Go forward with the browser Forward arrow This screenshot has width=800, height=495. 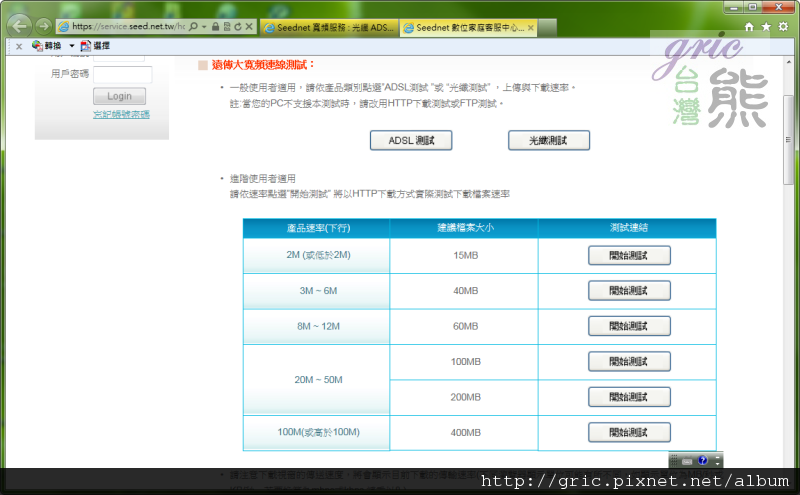(44, 26)
